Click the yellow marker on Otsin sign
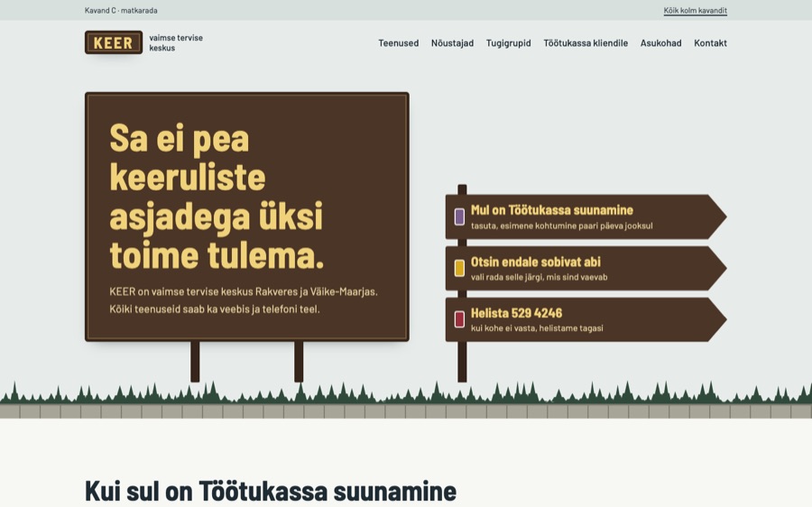Image resolution: width=812 pixels, height=507 pixels. point(459,268)
